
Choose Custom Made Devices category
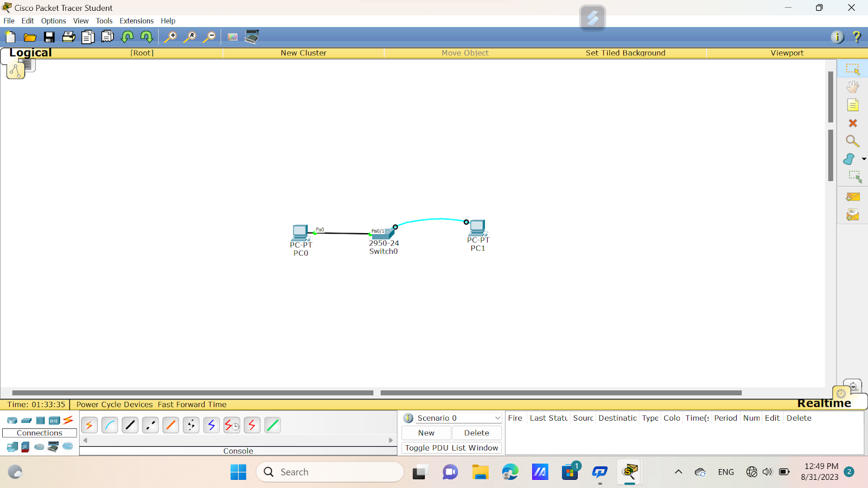[53, 447]
